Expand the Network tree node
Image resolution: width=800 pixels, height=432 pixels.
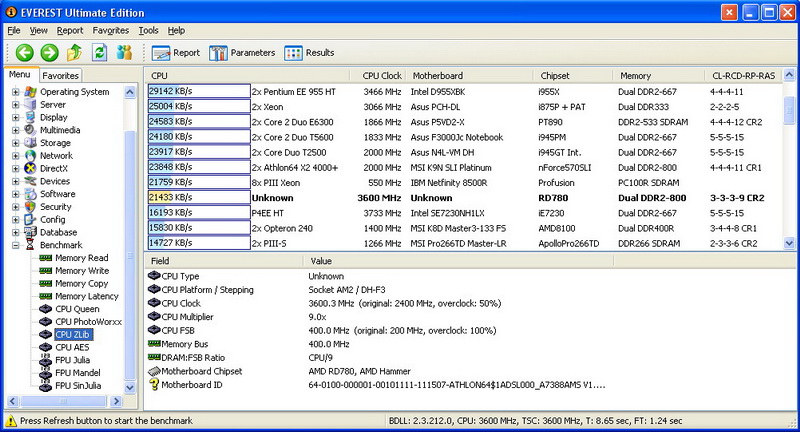tap(16, 156)
